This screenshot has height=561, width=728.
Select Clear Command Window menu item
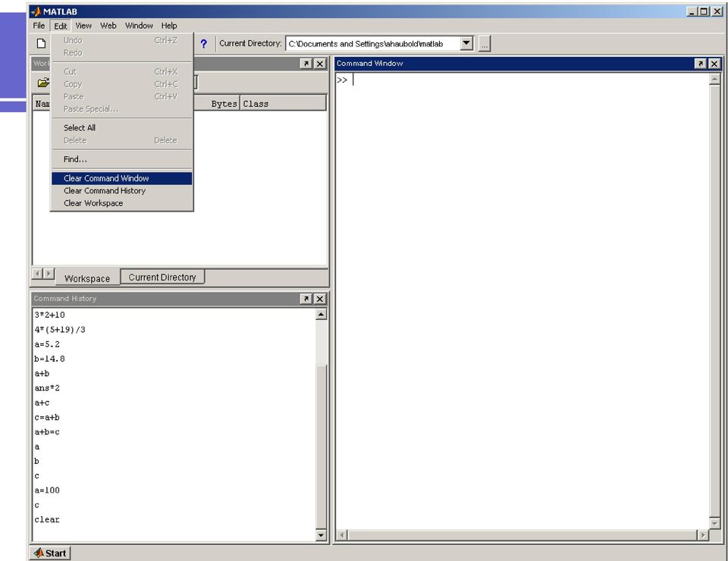point(121,178)
